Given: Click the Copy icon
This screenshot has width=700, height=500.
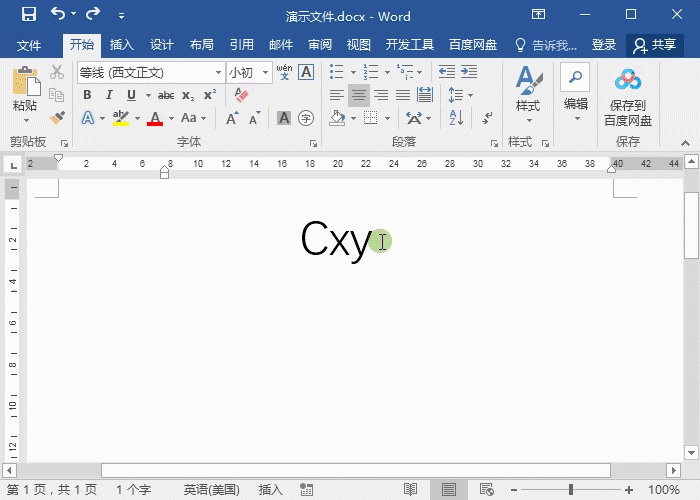Looking at the screenshot, I should coord(57,95).
